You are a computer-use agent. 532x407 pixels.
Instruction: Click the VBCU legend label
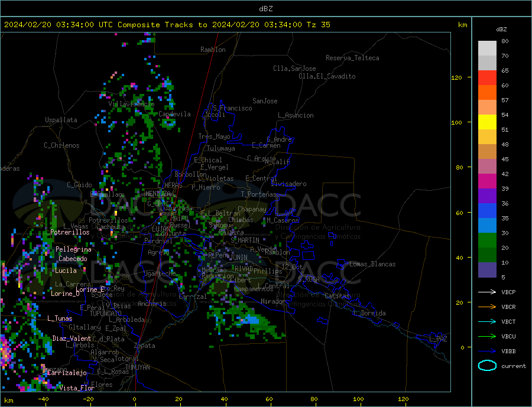tap(508, 337)
